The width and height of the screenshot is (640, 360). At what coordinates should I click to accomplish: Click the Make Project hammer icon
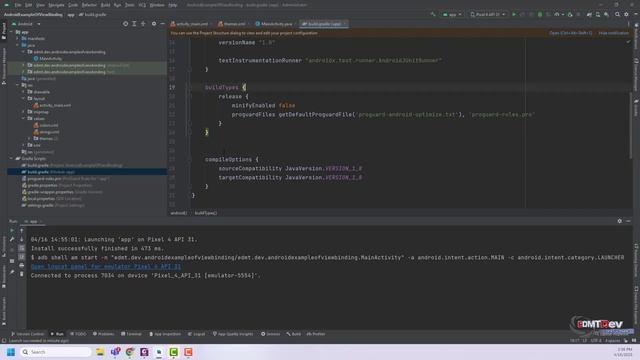[433, 14]
